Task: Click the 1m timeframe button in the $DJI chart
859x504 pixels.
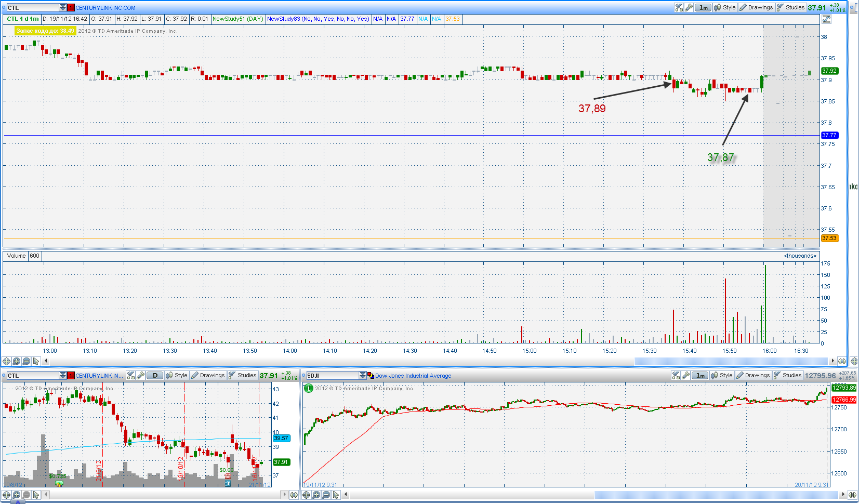Action: pyautogui.click(x=700, y=375)
